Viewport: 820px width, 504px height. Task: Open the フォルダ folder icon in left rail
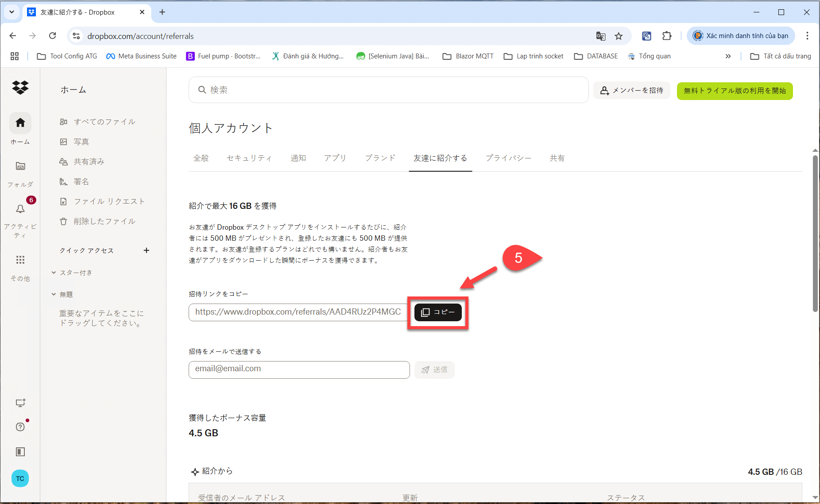click(20, 166)
